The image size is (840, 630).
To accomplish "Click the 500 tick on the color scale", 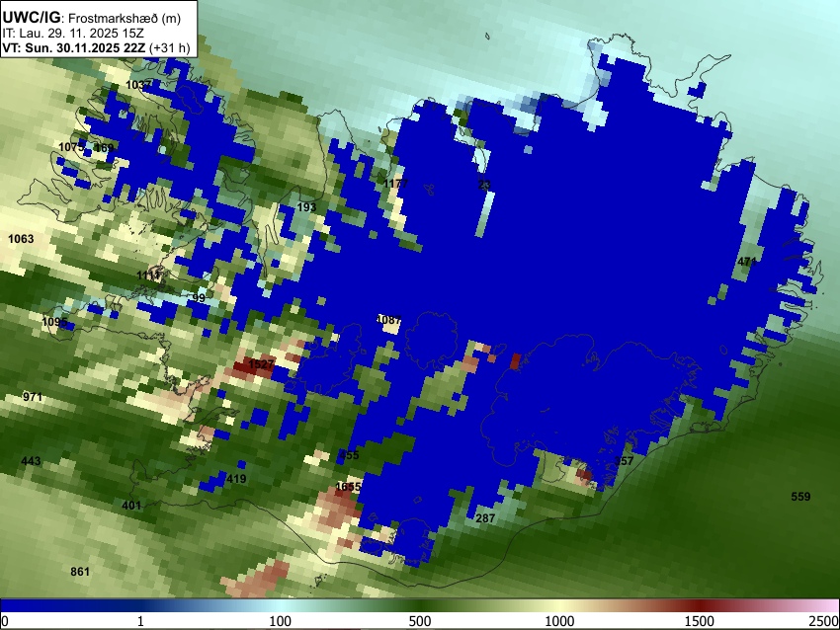I will (419, 621).
